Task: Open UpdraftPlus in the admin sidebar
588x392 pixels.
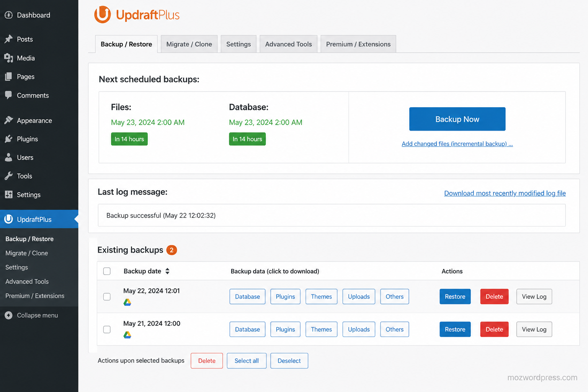Action: (39, 219)
